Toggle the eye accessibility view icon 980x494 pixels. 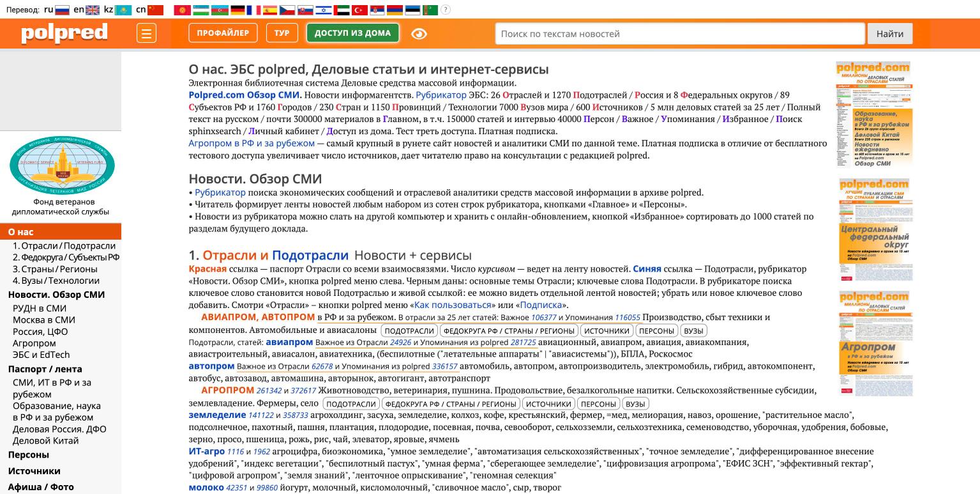(x=419, y=33)
